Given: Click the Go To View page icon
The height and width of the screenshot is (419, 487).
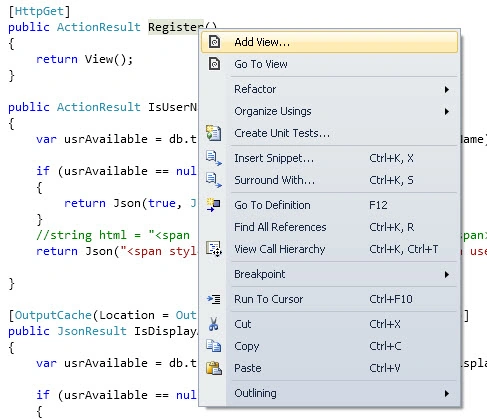Looking at the screenshot, I should coord(214,64).
